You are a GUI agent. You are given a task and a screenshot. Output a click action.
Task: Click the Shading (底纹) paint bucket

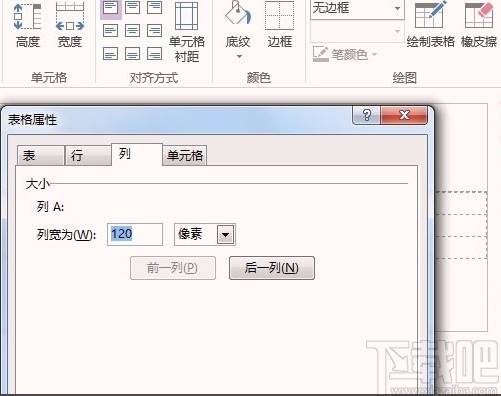click(x=237, y=14)
